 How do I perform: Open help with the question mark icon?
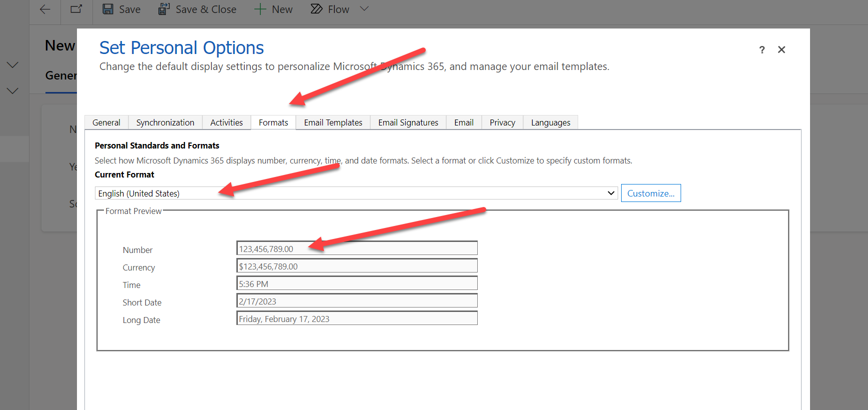click(x=762, y=50)
